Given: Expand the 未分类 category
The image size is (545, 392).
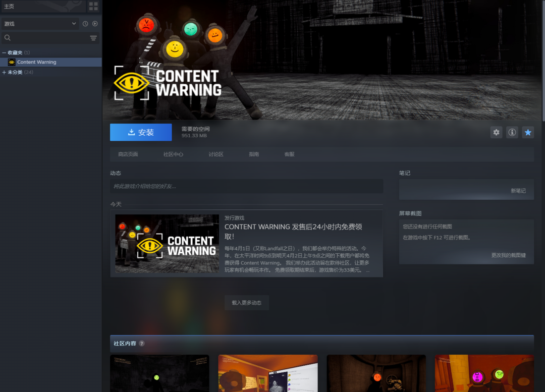Looking at the screenshot, I should [4, 72].
